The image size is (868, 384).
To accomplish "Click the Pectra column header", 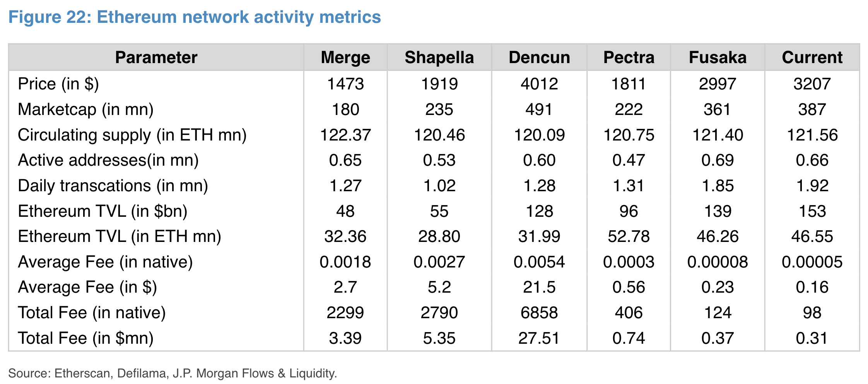I will tap(629, 57).
